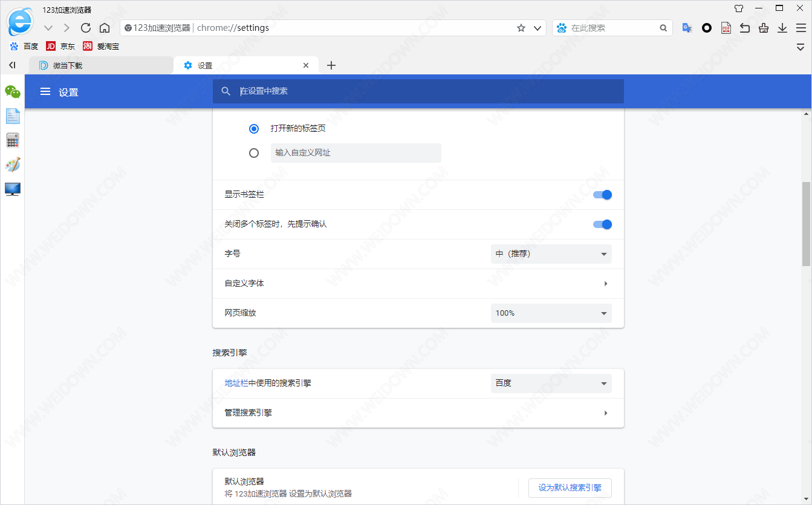Click the browser e logo icon
Screen dimensions: 812x505
tap(20, 22)
